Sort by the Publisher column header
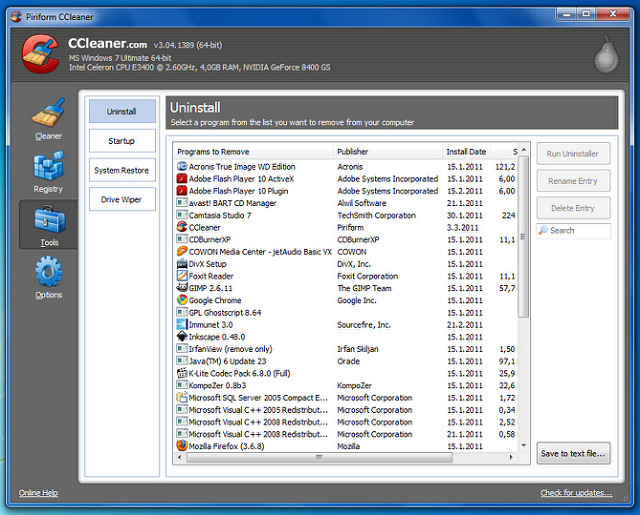 click(388, 152)
